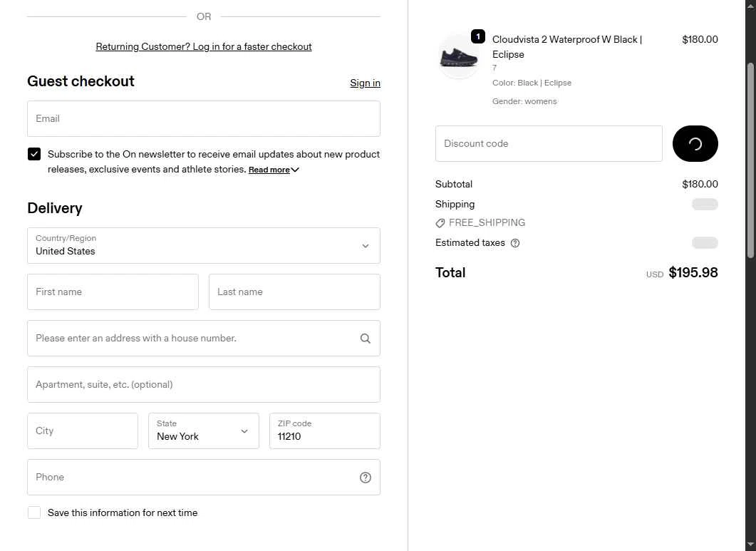Click the address search magnifier icon

coord(365,339)
